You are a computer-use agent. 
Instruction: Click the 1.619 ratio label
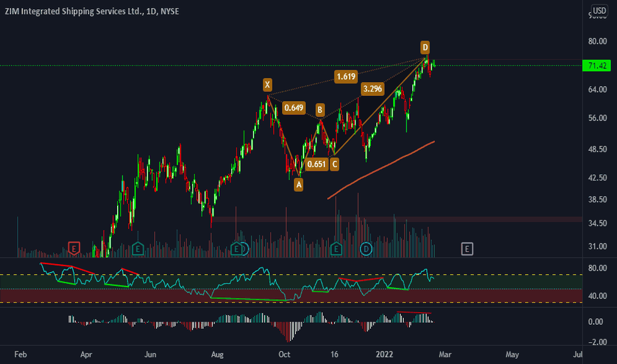(x=346, y=76)
